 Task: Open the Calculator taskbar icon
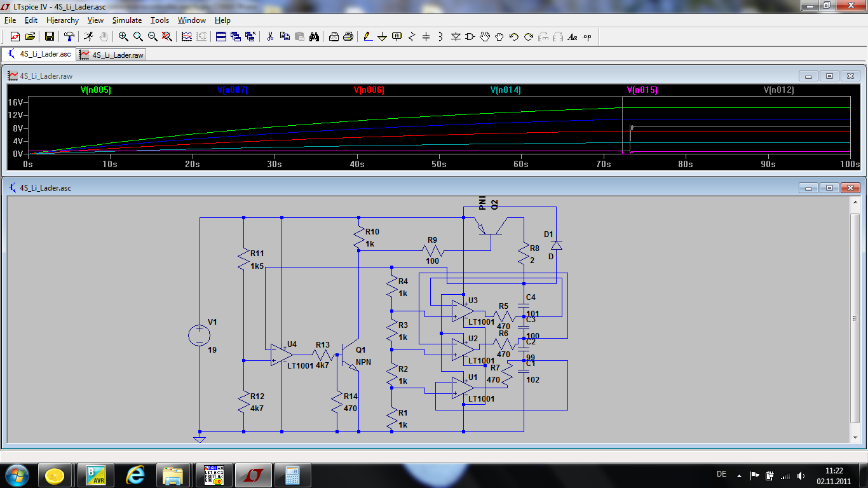(292, 475)
